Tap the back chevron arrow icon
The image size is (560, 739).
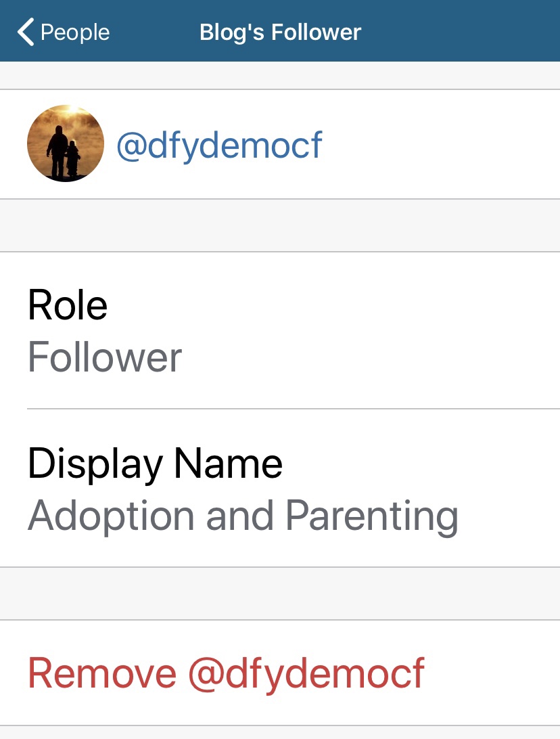coord(26,32)
